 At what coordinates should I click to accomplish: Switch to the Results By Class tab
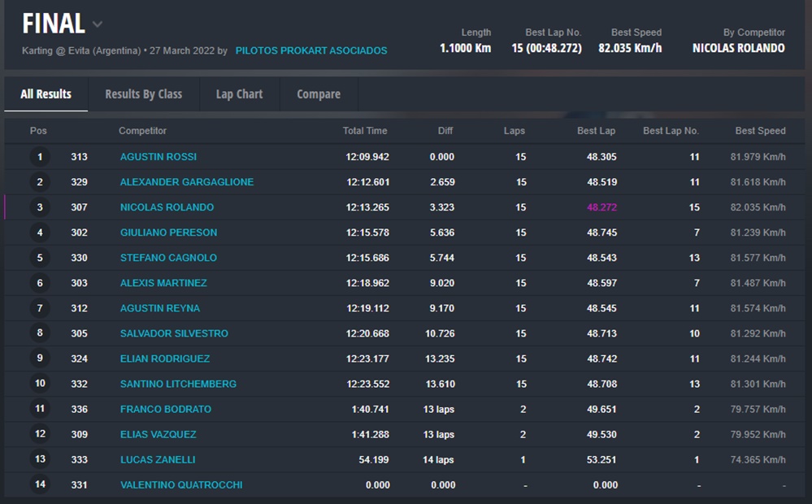click(x=143, y=94)
